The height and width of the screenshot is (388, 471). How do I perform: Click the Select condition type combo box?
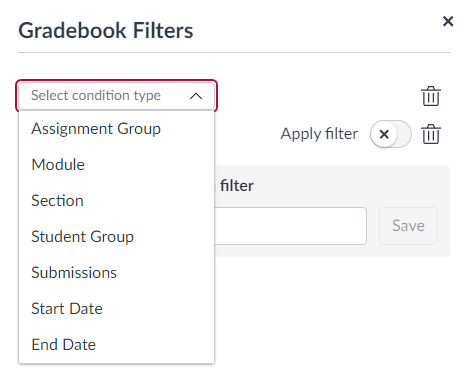click(x=116, y=96)
